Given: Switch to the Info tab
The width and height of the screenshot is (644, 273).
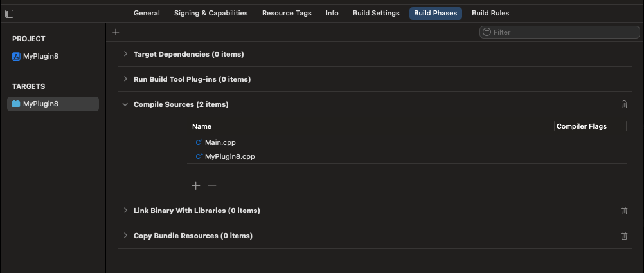Looking at the screenshot, I should (x=332, y=13).
